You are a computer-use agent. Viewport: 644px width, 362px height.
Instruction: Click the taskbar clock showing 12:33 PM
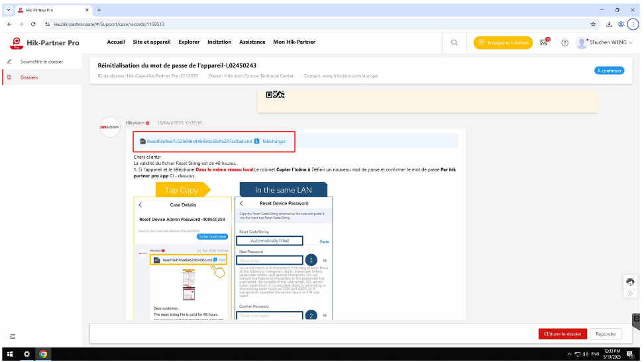click(612, 354)
